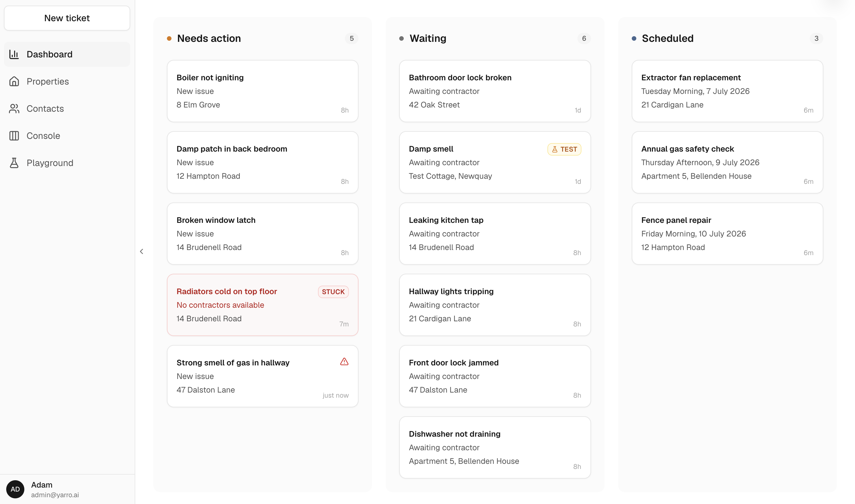Image resolution: width=855 pixels, height=504 pixels.
Task: Click '42 Oak Street' address
Action: pos(434,105)
